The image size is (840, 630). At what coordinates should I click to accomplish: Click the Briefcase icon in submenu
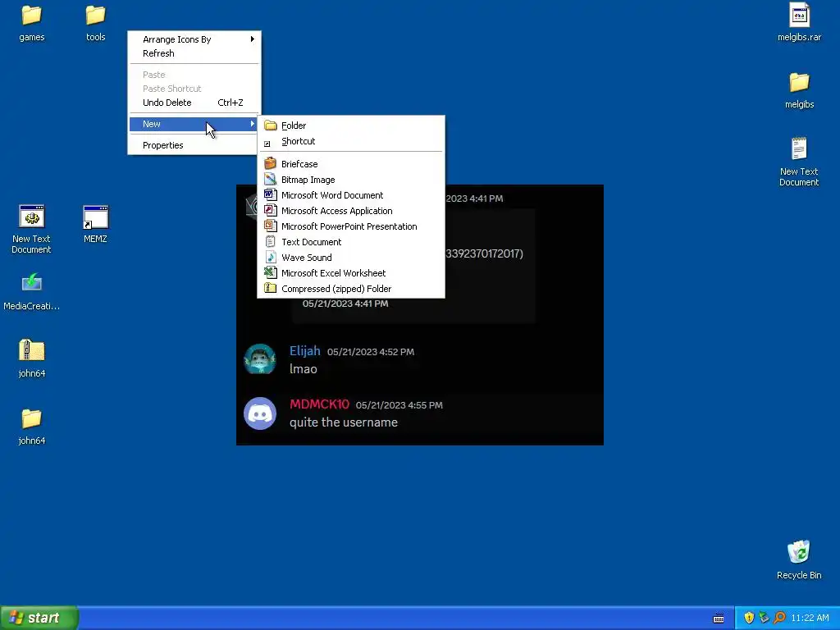click(x=271, y=163)
